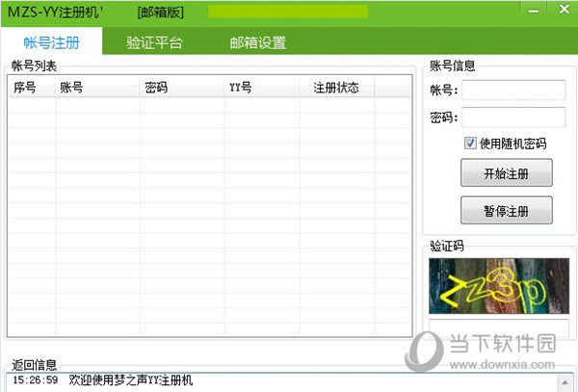
Task: Click the log scrollbar up arrow
Action: pyautogui.click(x=565, y=382)
